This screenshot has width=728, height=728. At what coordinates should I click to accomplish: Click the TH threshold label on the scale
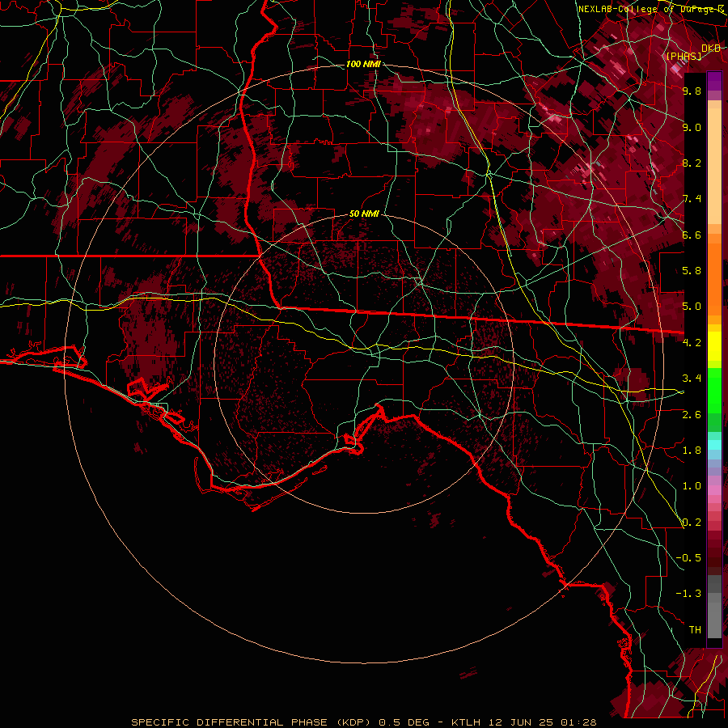coord(695,630)
